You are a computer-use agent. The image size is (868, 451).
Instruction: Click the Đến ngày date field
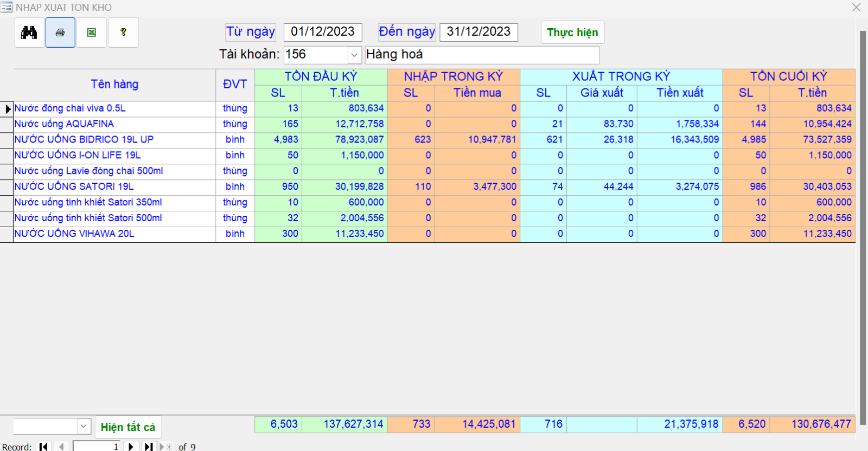[478, 32]
